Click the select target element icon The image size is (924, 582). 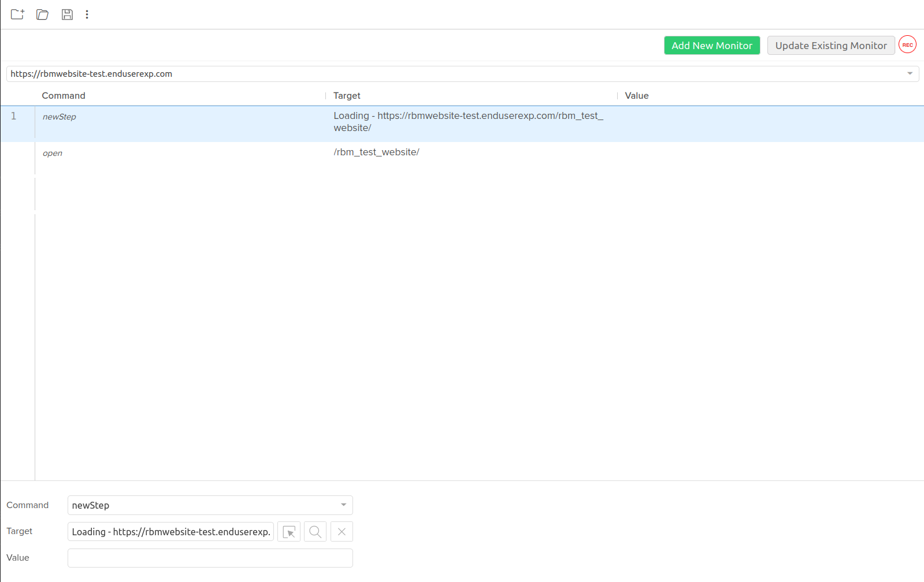point(289,532)
